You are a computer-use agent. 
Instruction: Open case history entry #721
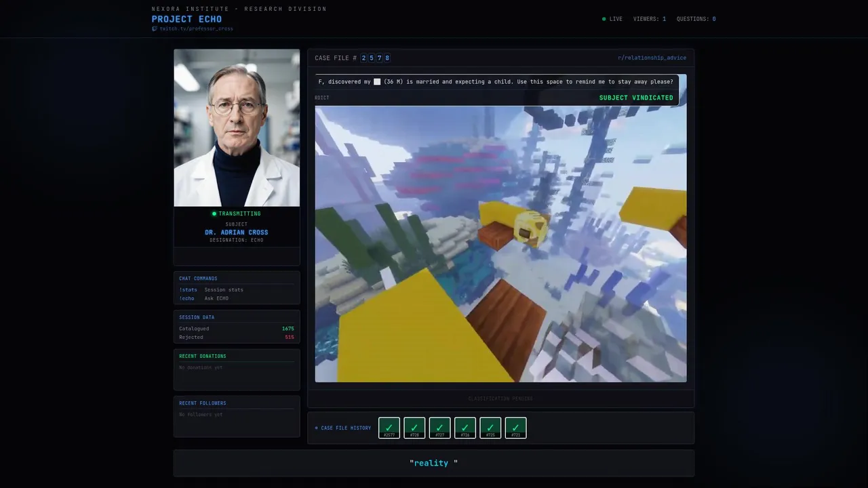[x=515, y=428]
